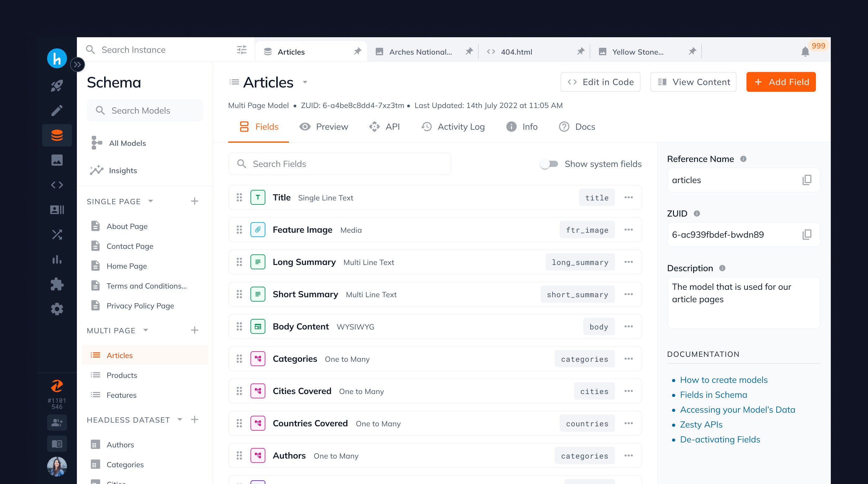The width and height of the screenshot is (868, 484).
Task: Click the rocket/deploy icon in sidebar
Action: [57, 85]
